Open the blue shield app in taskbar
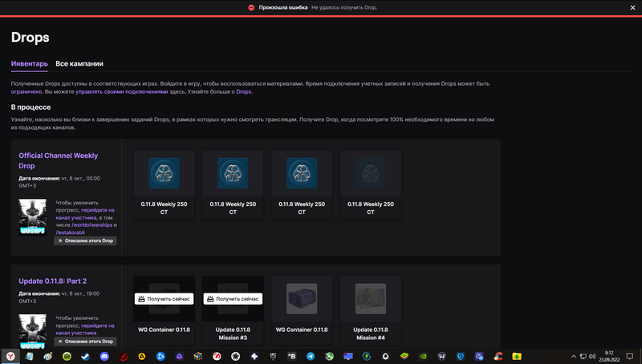642x364 pixels. click(x=461, y=356)
